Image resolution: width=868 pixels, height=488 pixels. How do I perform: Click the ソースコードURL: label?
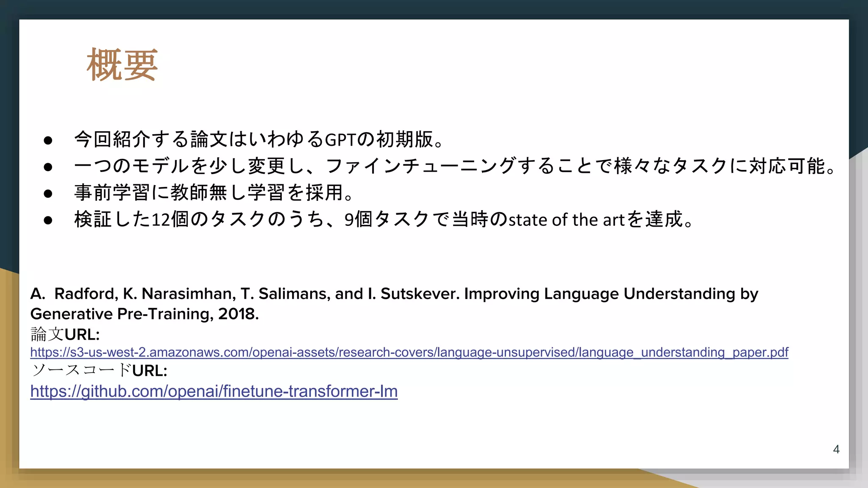[x=99, y=371]
